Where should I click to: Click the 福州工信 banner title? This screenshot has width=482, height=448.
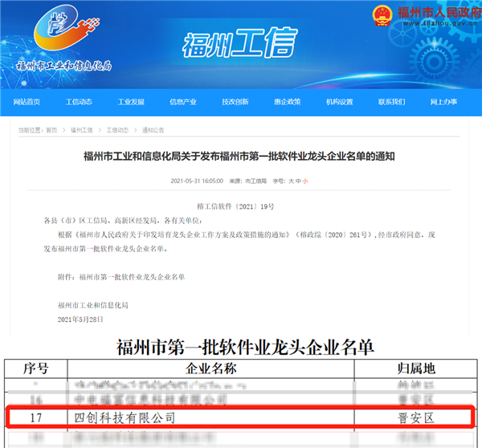coord(240,43)
